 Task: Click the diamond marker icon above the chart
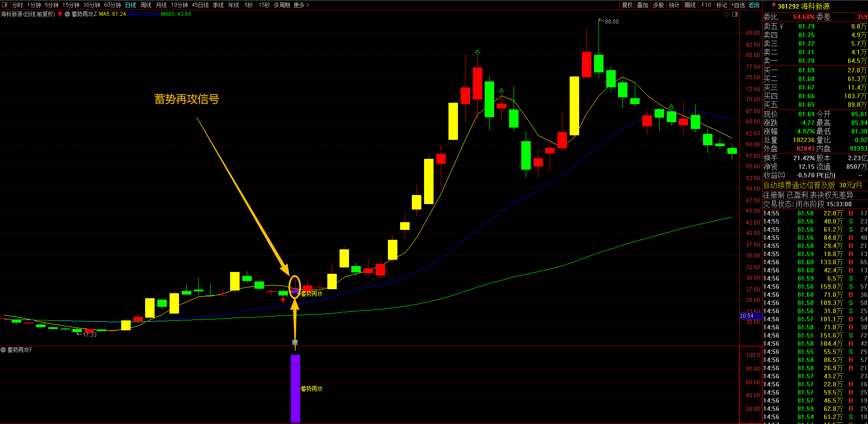click(727, 14)
